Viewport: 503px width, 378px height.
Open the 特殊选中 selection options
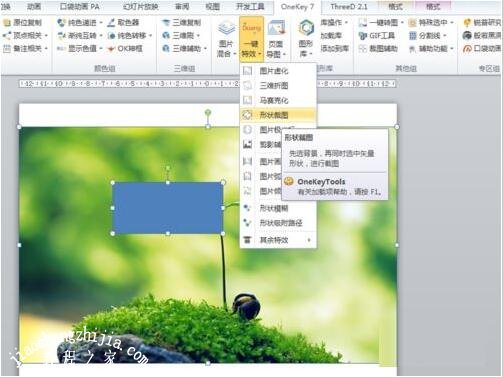(x=431, y=23)
